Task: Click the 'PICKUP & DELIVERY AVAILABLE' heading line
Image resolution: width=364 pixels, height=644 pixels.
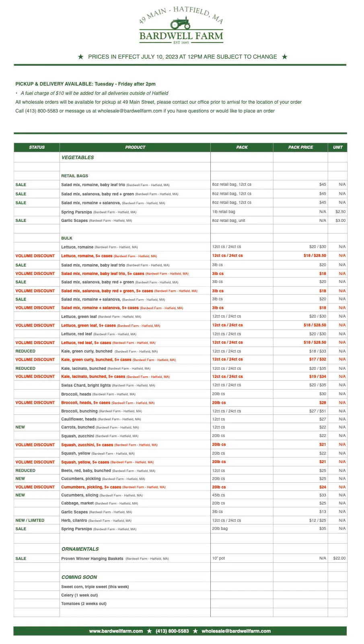Action: (85, 84)
